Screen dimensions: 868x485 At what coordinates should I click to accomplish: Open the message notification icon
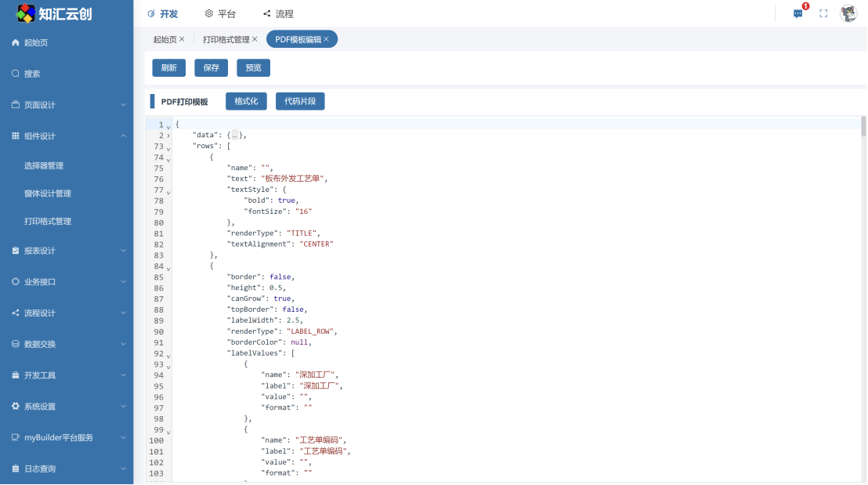point(797,14)
